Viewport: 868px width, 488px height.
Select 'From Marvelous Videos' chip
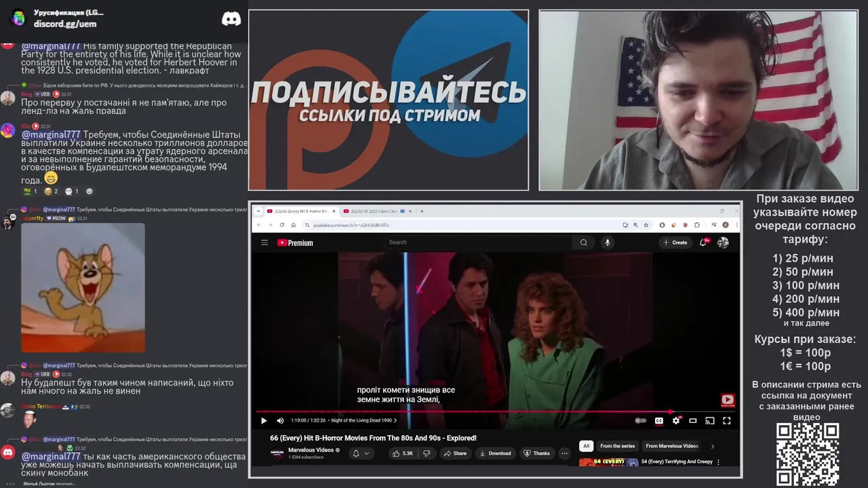pyautogui.click(x=671, y=446)
